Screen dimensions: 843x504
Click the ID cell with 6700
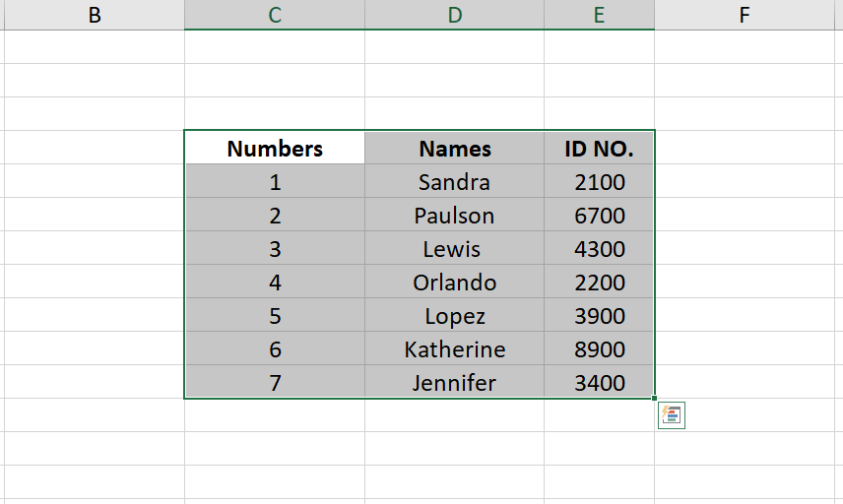[x=599, y=215]
